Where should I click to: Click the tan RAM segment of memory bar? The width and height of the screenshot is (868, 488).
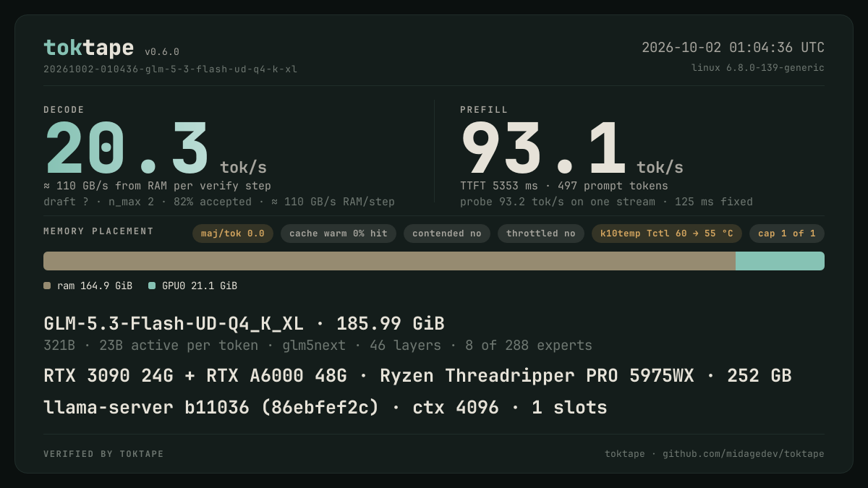point(389,261)
